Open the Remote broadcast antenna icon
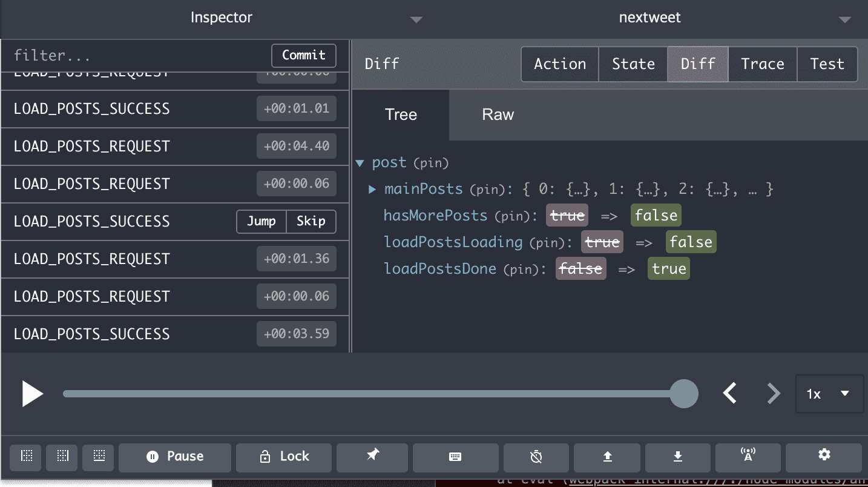 [748, 457]
